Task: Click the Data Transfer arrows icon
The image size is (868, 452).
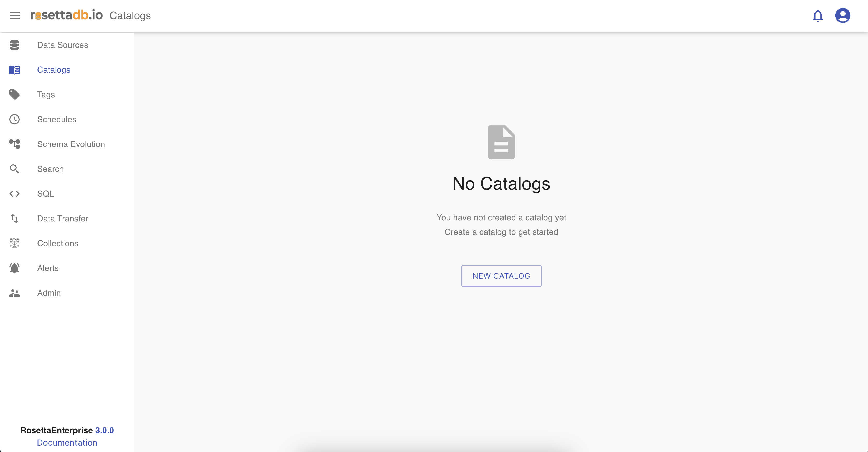Action: [14, 219]
